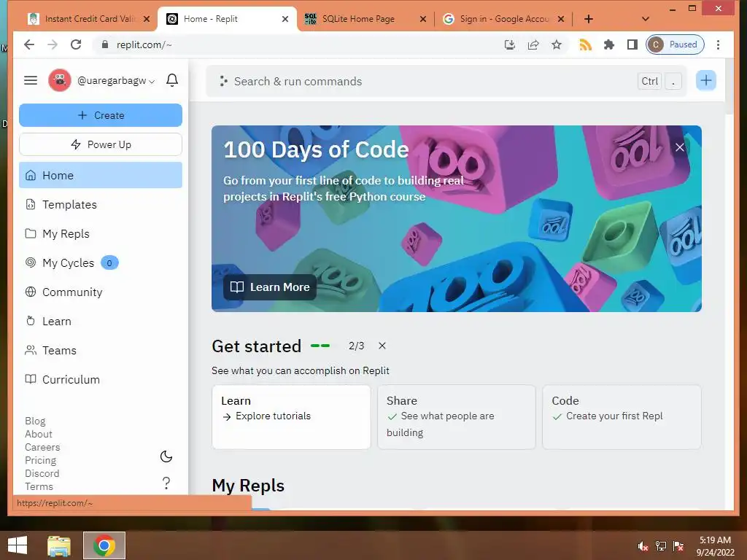Click the Careers footer link
The height and width of the screenshot is (560, 747).
[42, 447]
